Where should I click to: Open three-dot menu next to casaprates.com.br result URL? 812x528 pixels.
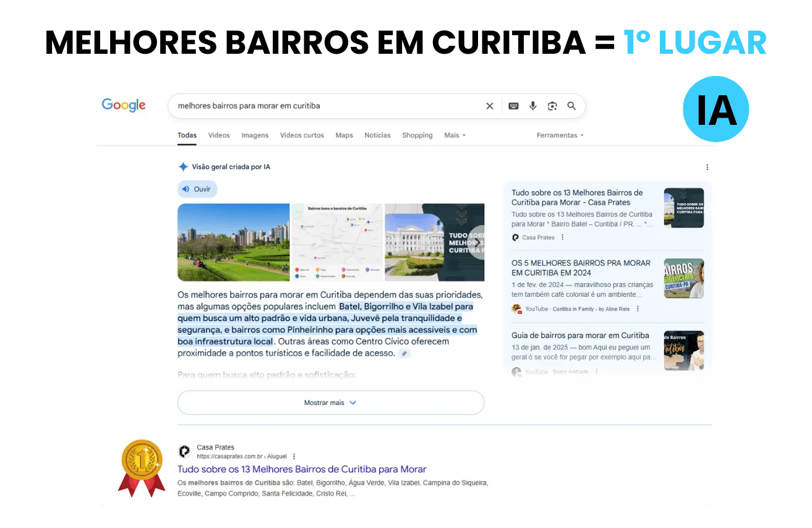tap(294, 456)
